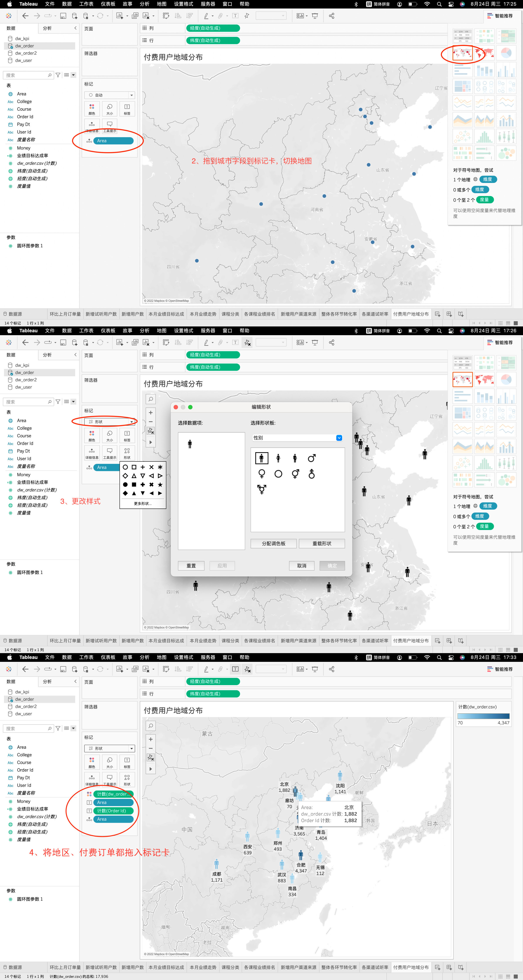The height and width of the screenshot is (980, 523).
Task: Click the field filter icon in the 17:25 data pane
Action: pyautogui.click(x=58, y=75)
